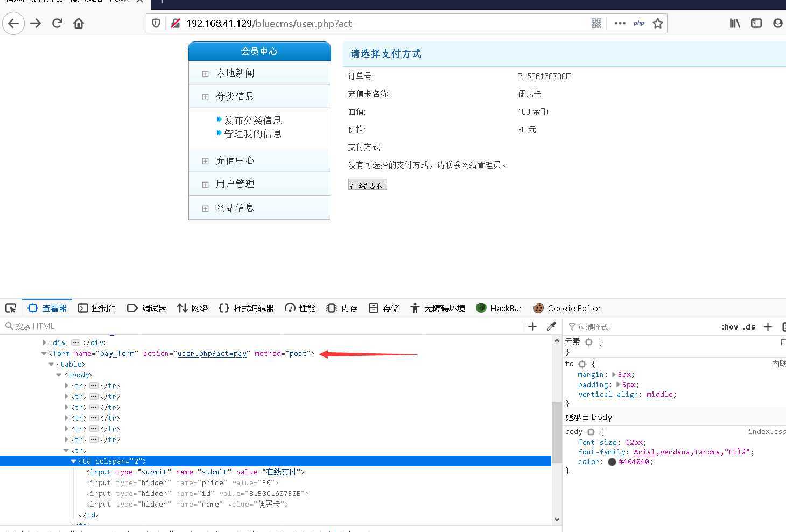This screenshot has height=532, width=786.
Task: Switch to the 调试器 debugger tab
Action: [x=146, y=308]
